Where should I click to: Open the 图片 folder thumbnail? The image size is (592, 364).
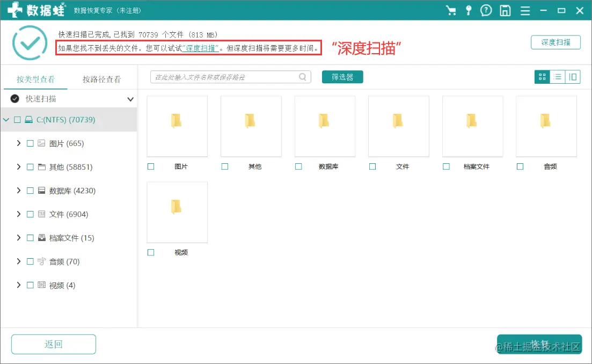[x=177, y=126]
